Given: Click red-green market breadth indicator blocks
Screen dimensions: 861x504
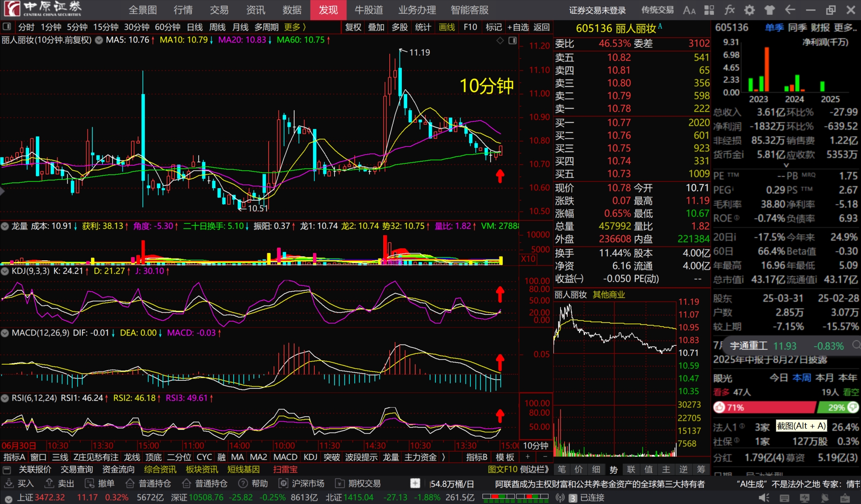Looking at the screenshot, I should (x=515, y=497).
